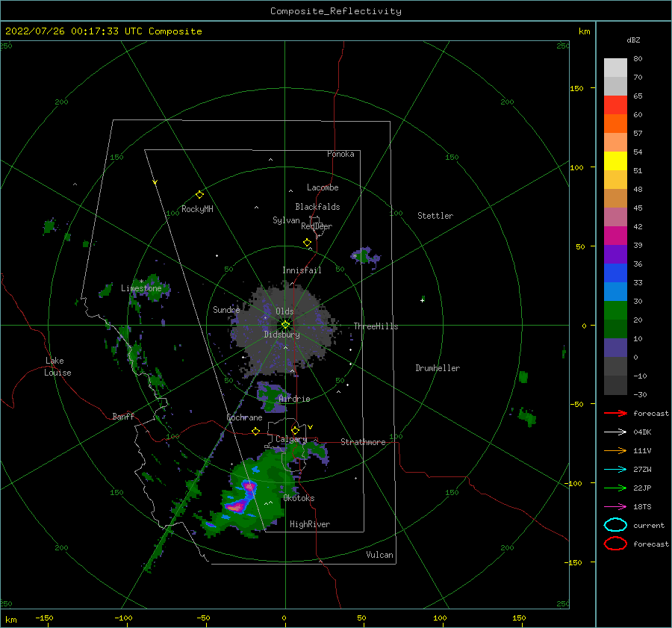Click the bright green 20–30 dBZ swatch
The height and width of the screenshot is (628, 672).
click(x=615, y=310)
